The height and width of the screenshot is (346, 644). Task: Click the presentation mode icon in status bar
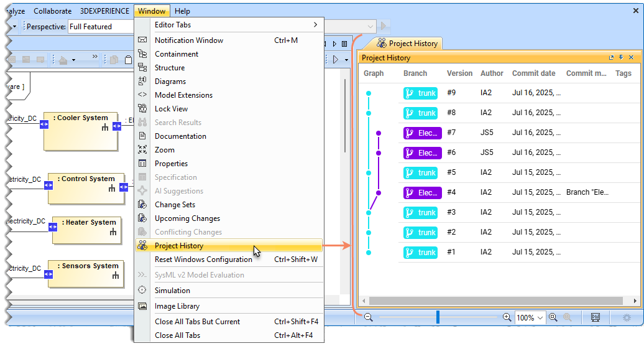click(x=596, y=317)
